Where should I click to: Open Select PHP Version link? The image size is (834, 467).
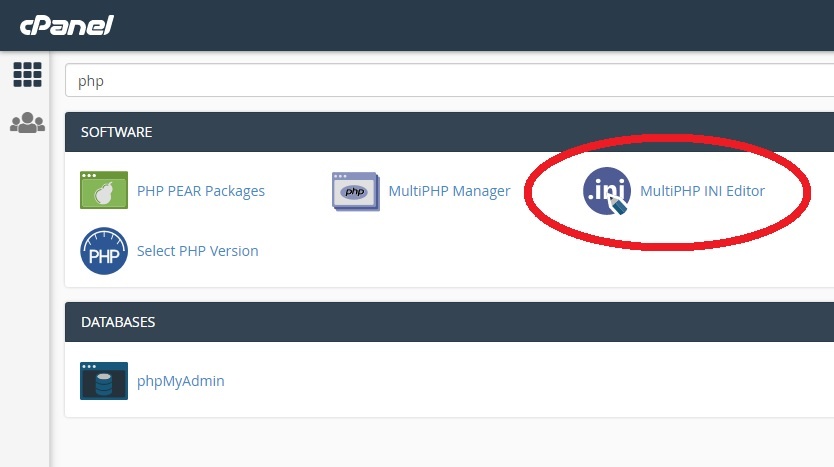(x=197, y=251)
